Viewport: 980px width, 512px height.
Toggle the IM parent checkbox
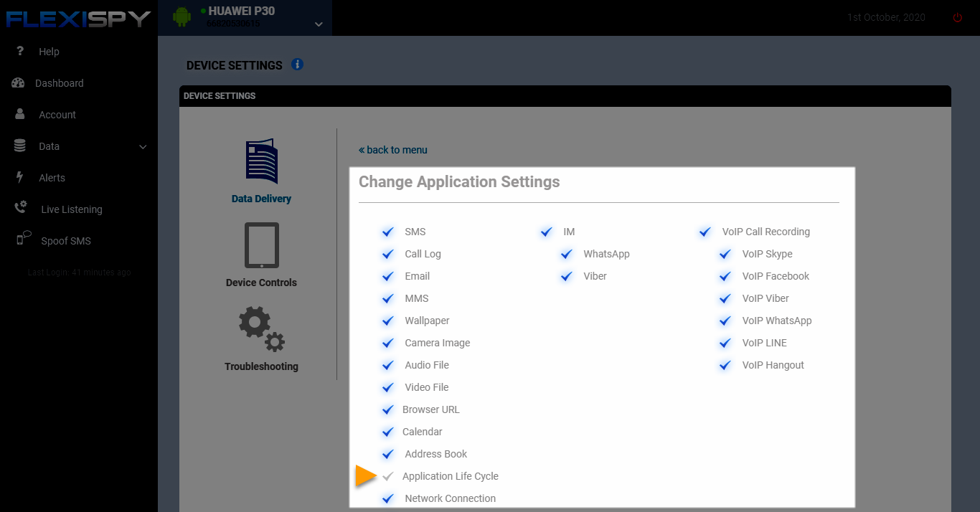click(547, 232)
